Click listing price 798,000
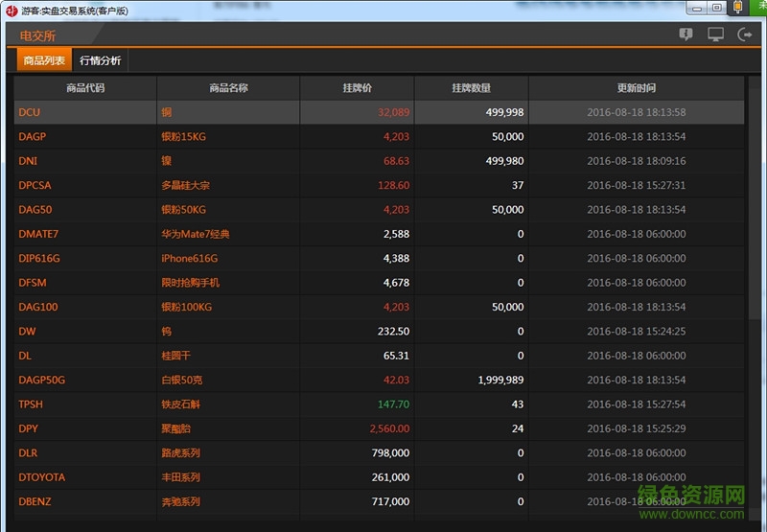 tap(390, 452)
